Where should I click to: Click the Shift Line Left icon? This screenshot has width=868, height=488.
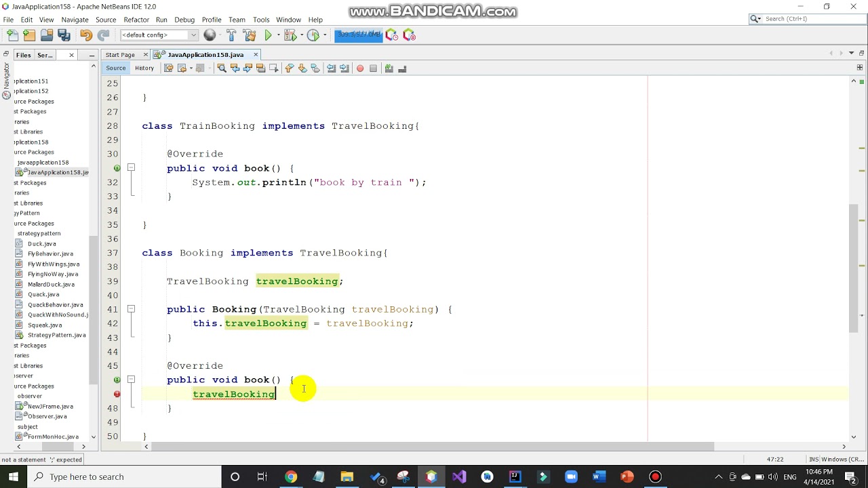click(331, 68)
